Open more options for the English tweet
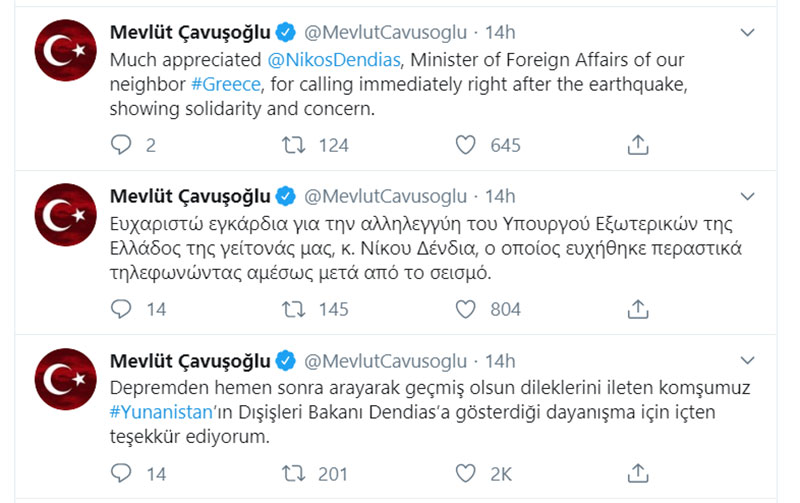 click(x=747, y=33)
